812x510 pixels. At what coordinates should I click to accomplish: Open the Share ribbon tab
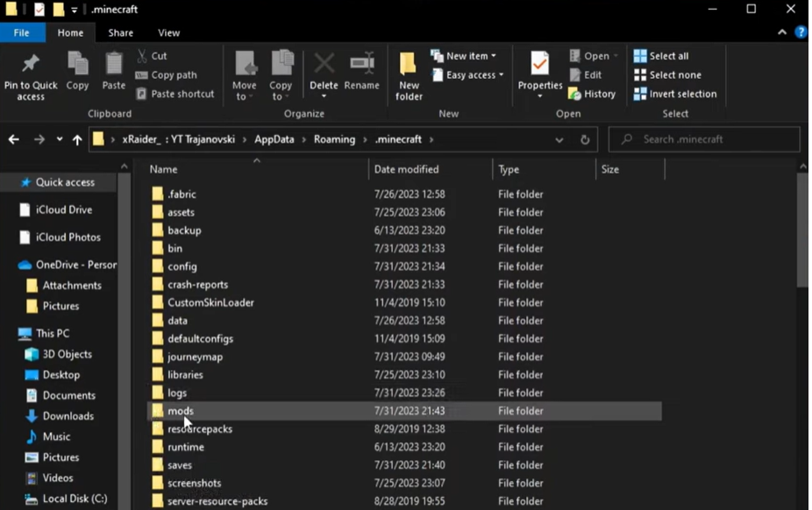tap(120, 32)
